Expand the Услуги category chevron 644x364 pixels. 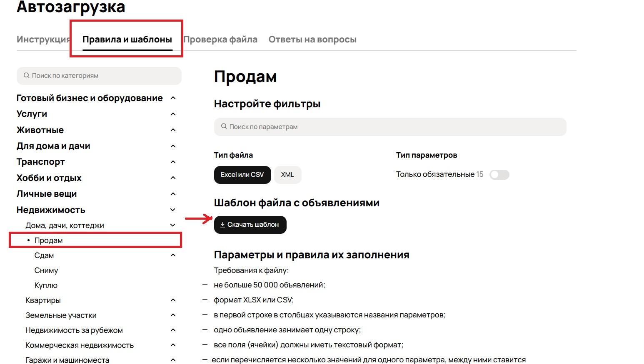coord(173,114)
